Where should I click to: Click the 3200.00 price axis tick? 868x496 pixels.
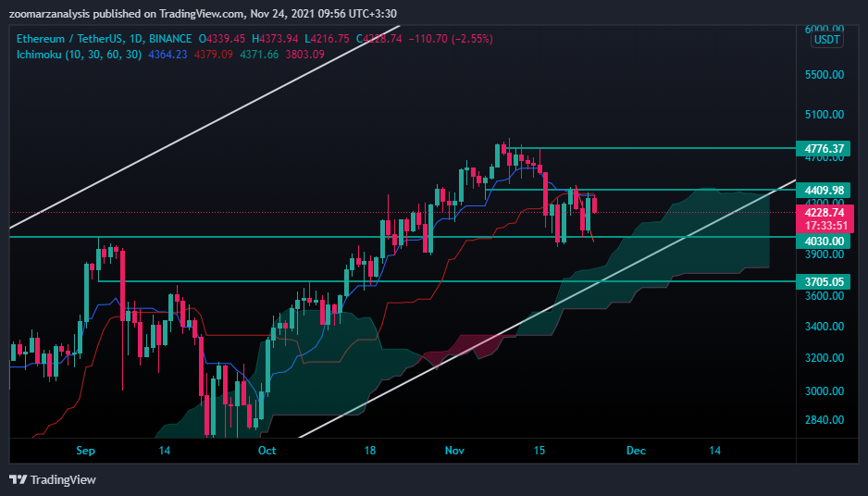pyautogui.click(x=825, y=358)
